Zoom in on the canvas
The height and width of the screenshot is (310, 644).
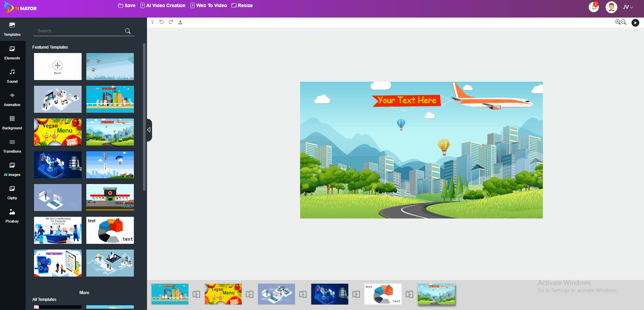pyautogui.click(x=618, y=22)
